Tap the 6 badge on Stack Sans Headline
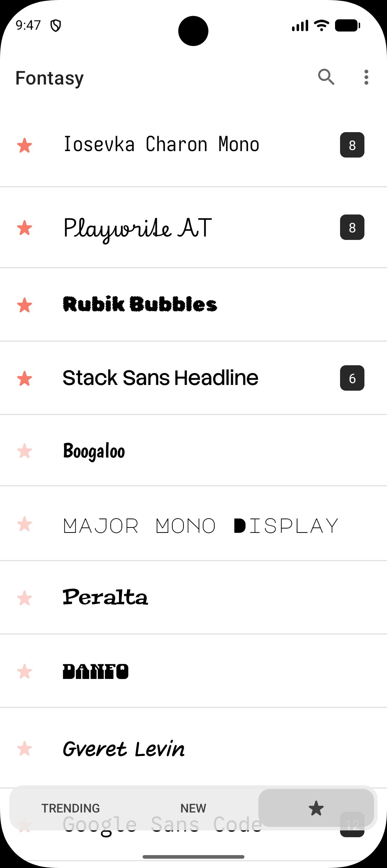Viewport: 387px width, 868px height. [x=352, y=378]
